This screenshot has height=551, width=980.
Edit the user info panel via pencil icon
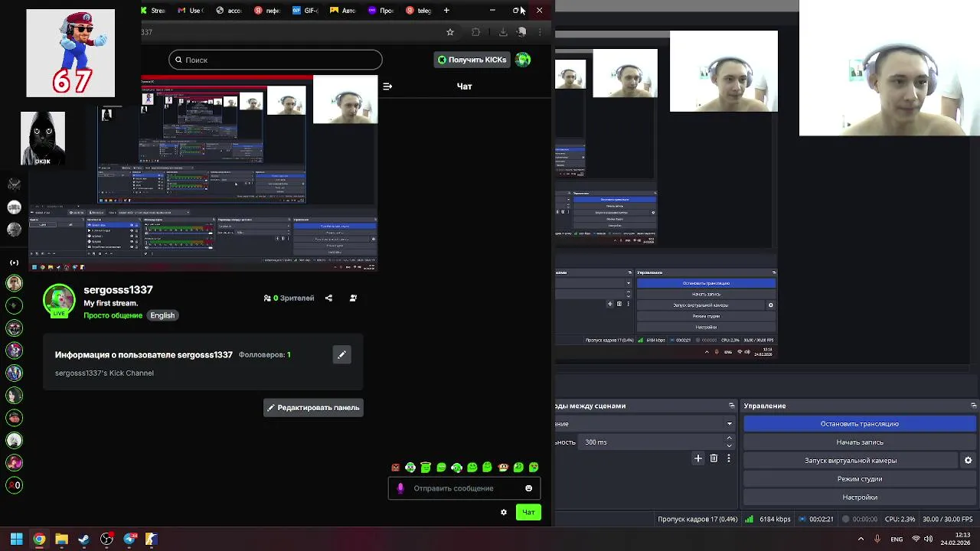pos(341,354)
